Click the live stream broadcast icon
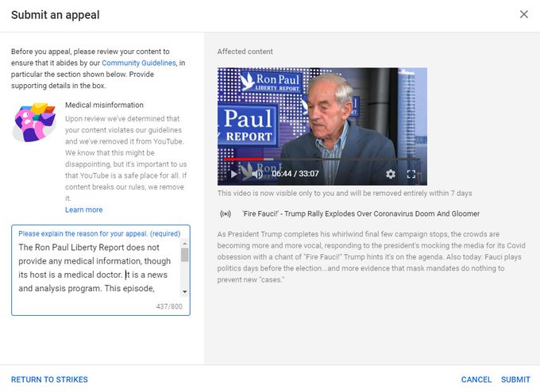This screenshot has height=392, width=540. (226, 213)
